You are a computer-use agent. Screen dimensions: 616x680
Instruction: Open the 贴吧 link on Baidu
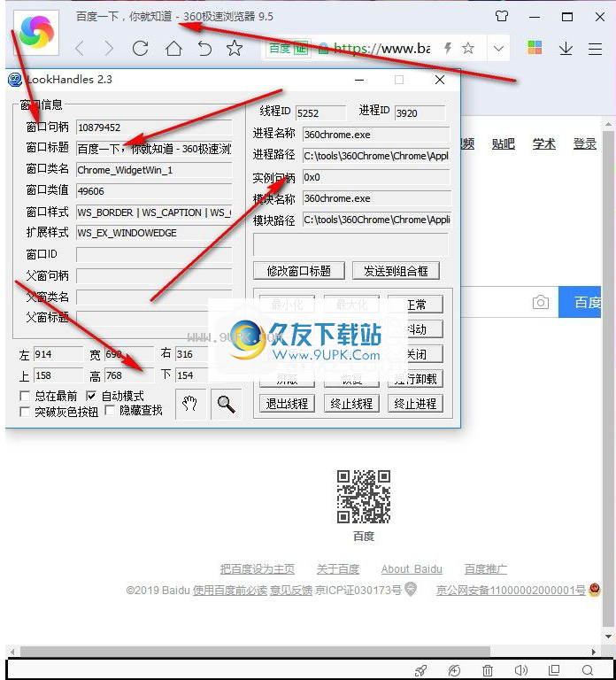(x=504, y=143)
